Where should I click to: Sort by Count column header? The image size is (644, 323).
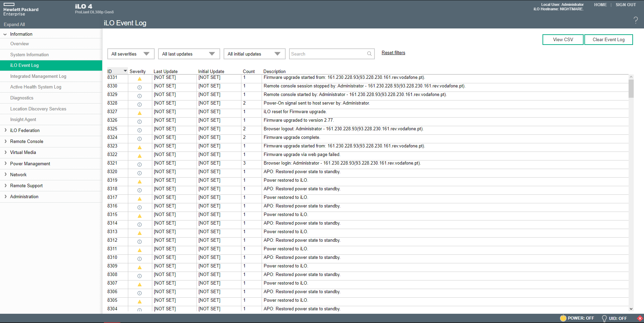[x=249, y=71]
